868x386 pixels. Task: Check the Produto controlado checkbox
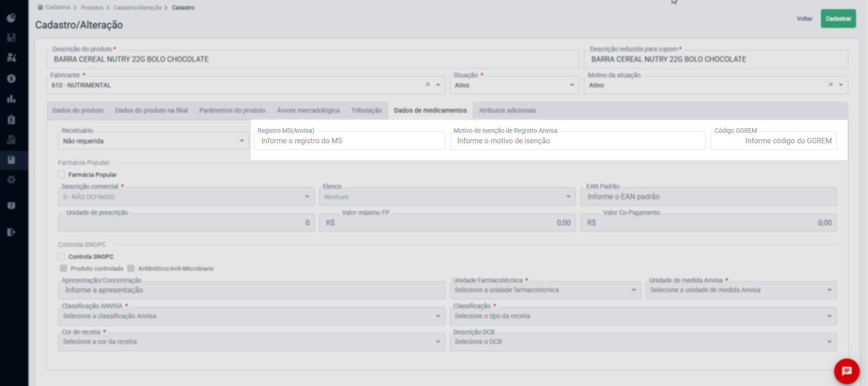point(64,268)
